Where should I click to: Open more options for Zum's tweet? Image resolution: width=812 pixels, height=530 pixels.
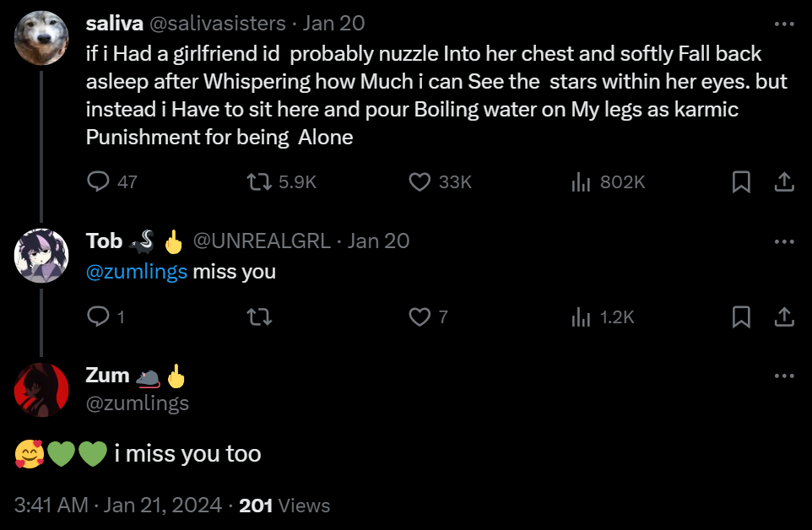784,376
